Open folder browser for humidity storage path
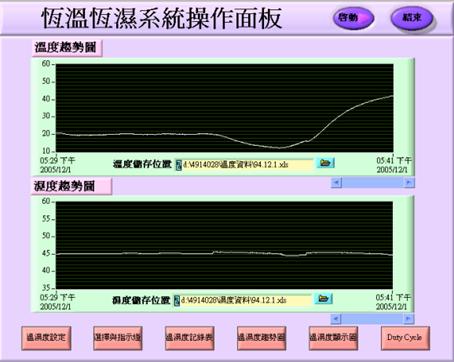 click(x=323, y=298)
